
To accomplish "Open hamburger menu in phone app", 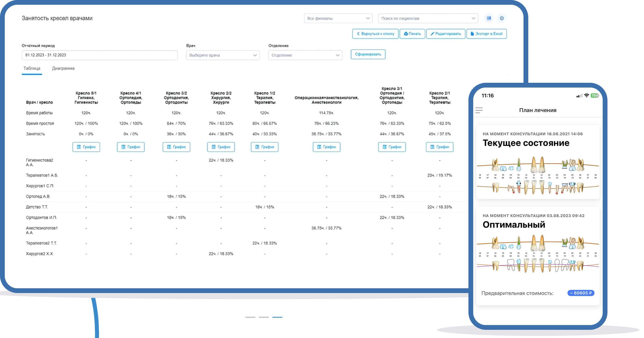I will (x=479, y=110).
